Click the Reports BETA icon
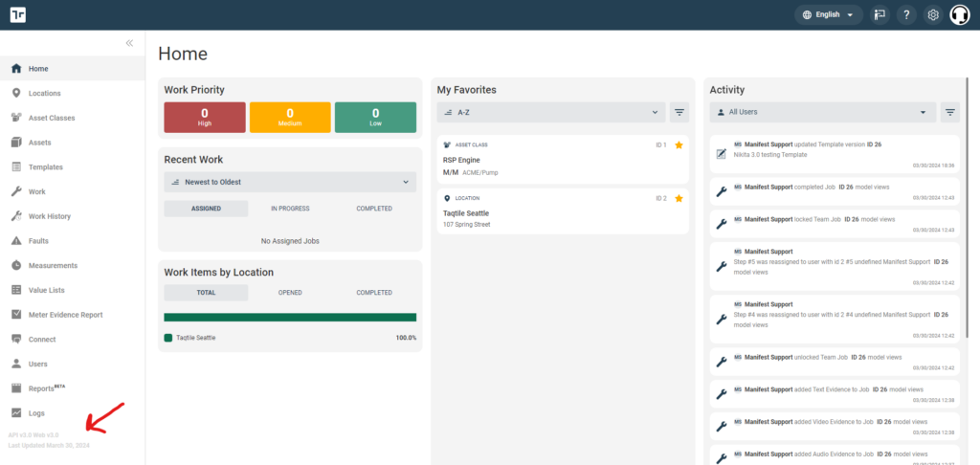Viewport: 980px width, 465px height. pyautogui.click(x=16, y=388)
